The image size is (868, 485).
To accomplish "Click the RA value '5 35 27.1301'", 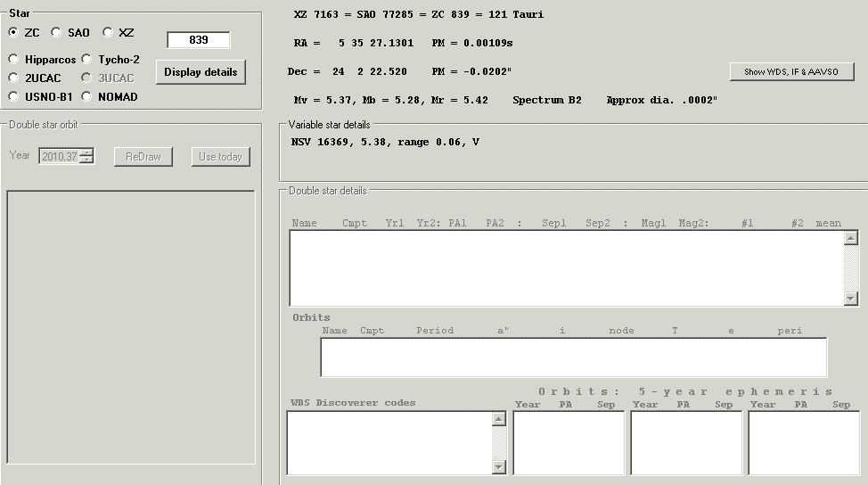I will [376, 43].
